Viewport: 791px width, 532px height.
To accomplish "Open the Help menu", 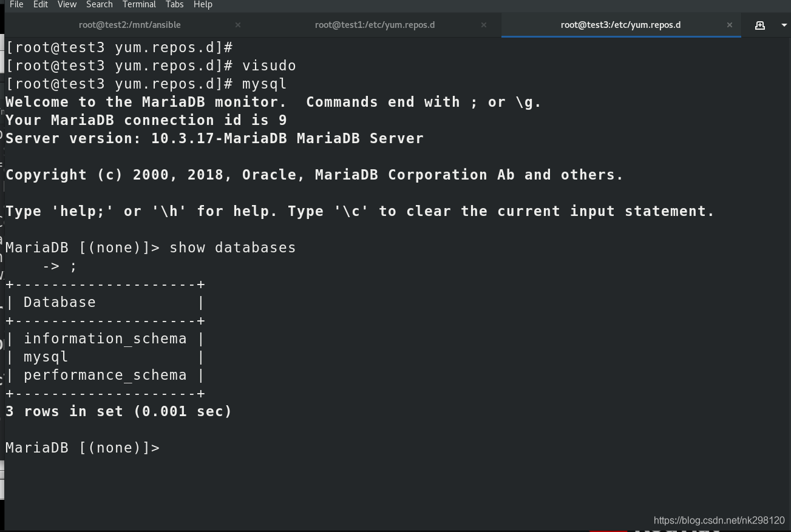I will pyautogui.click(x=203, y=4).
